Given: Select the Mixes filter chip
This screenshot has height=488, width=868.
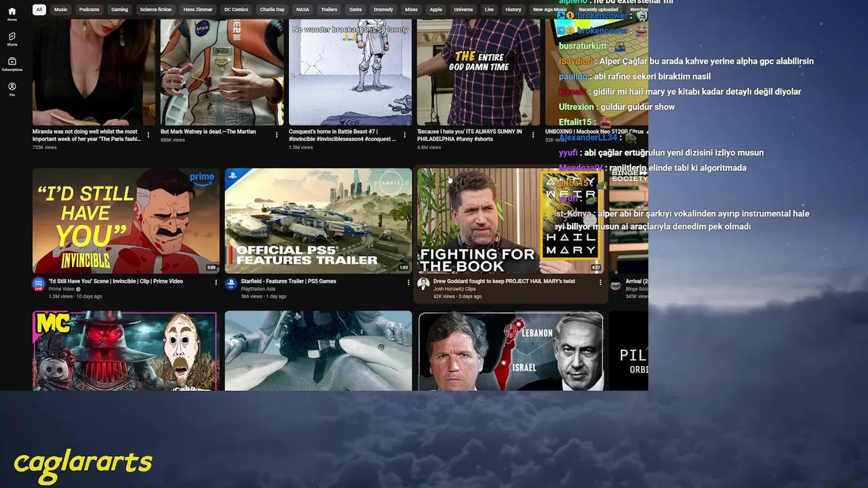Looking at the screenshot, I should tap(411, 9).
